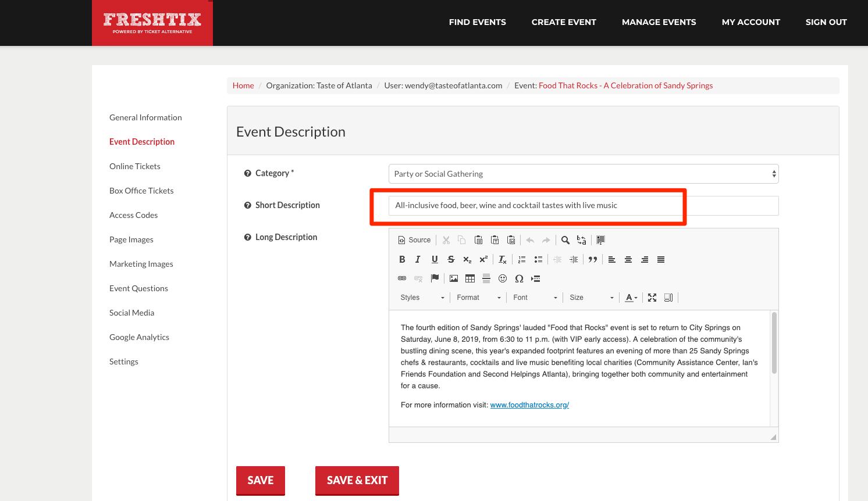Align text left

point(612,259)
